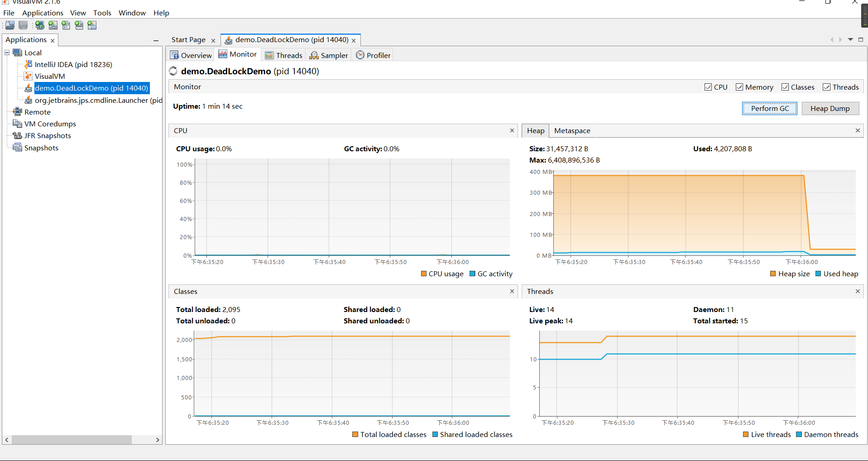Viewport: 868px width, 461px height.
Task: Click the spinner icon beside the demo.DeadLockDemo heading
Action: [x=173, y=71]
